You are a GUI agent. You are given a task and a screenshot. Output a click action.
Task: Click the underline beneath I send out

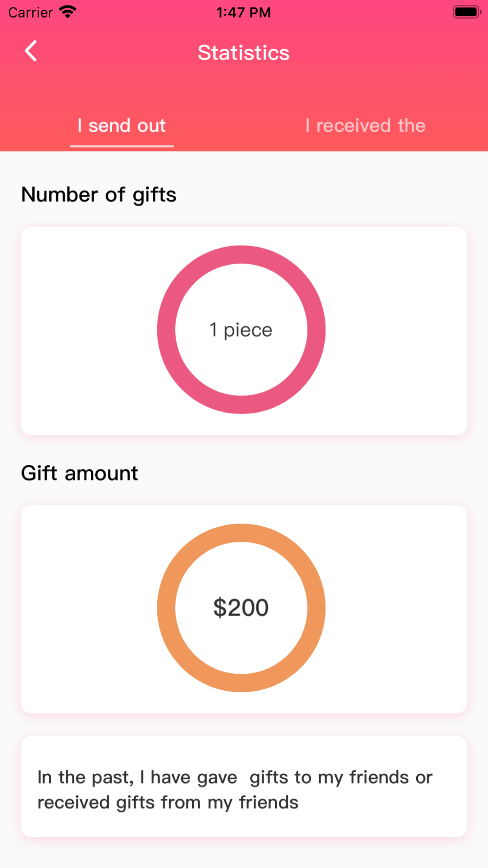coord(122,145)
